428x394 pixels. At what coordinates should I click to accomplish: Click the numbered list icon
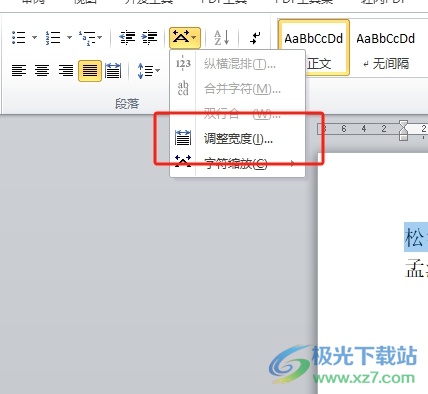tap(53, 37)
